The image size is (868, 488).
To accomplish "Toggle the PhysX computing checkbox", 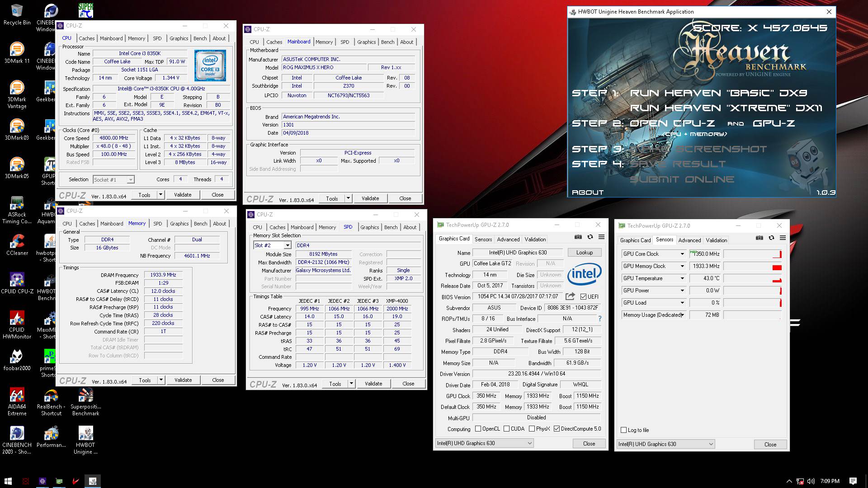I will click(532, 429).
